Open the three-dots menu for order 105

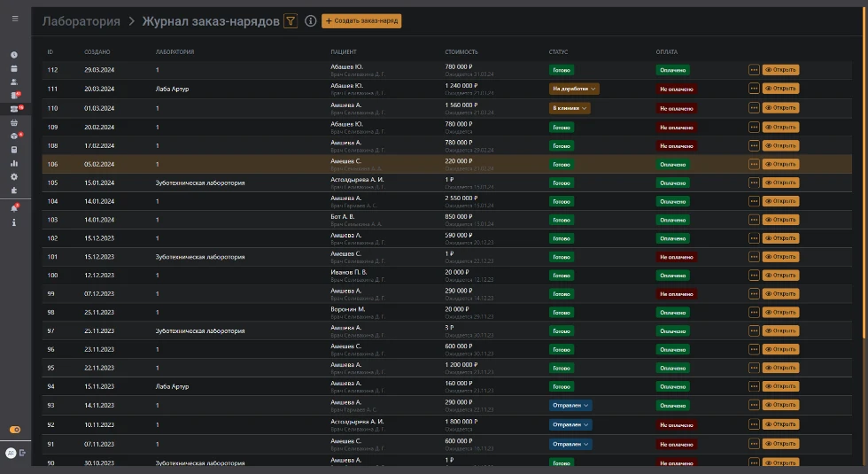click(x=754, y=183)
